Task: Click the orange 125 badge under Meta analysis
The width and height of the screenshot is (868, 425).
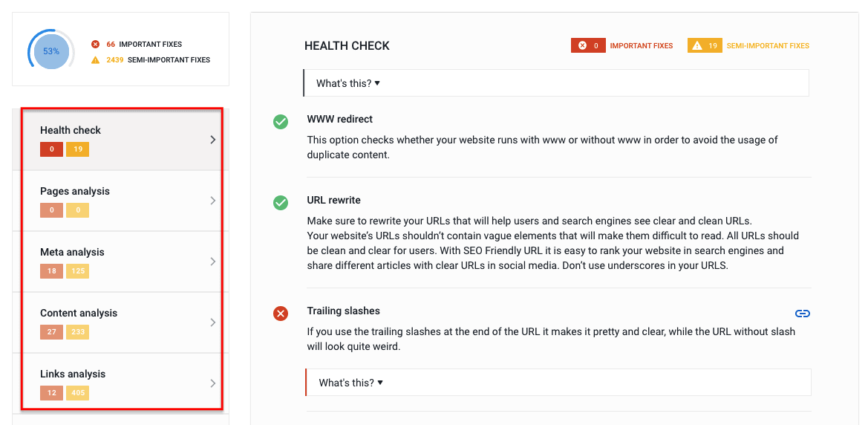Action: pyautogui.click(x=79, y=271)
